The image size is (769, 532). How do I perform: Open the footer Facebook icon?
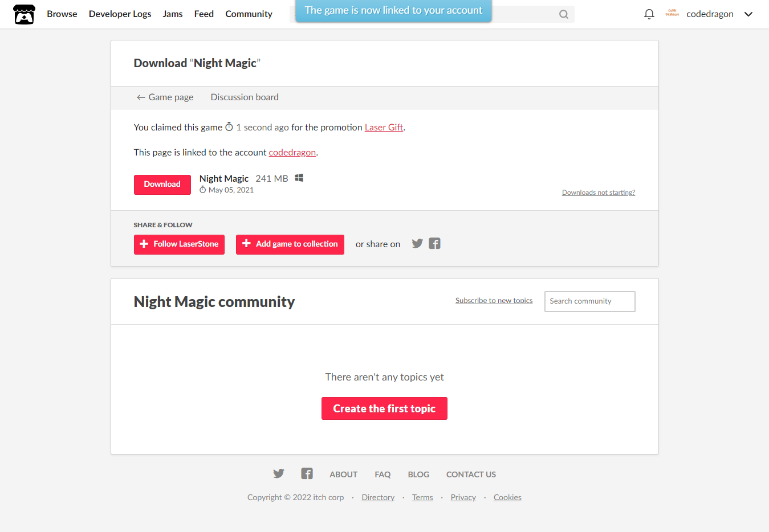[307, 473]
